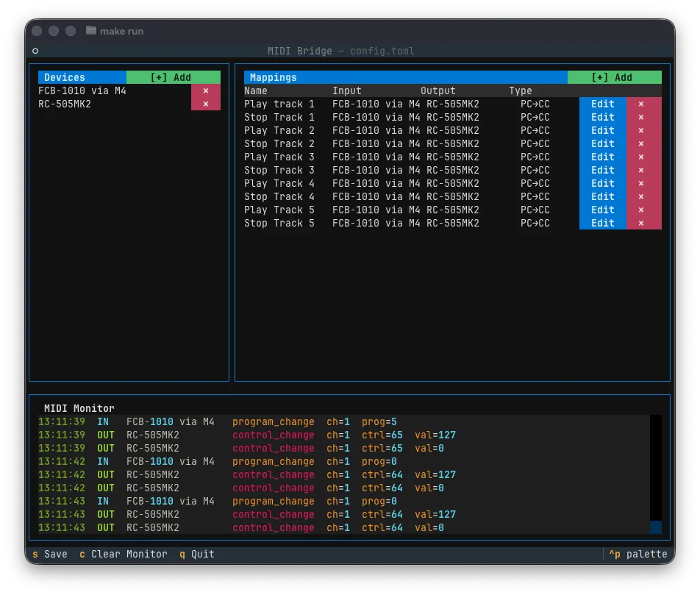
Task: Remove the Play Track 2 mapping
Action: (644, 130)
